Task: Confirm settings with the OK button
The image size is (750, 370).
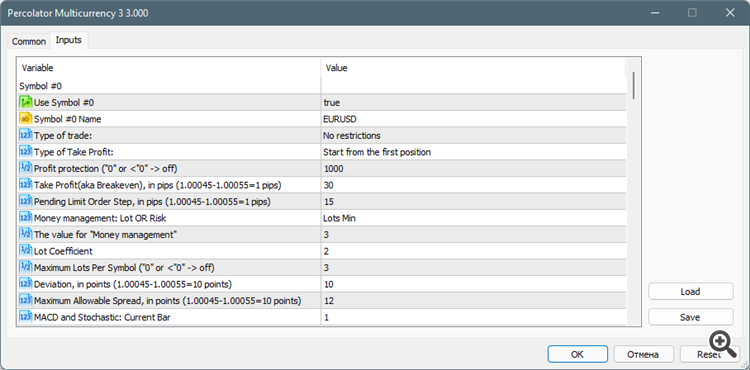Action: (577, 354)
